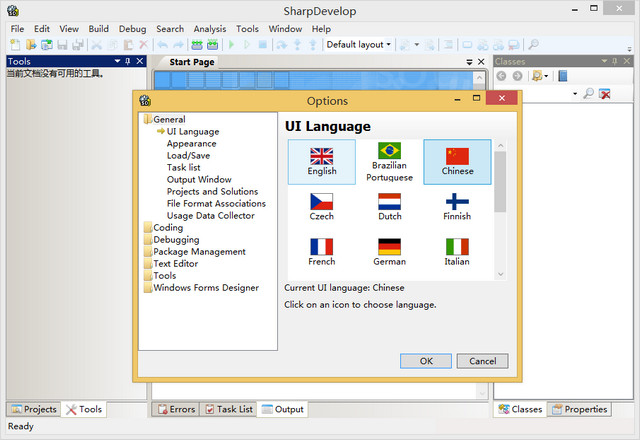Screen dimensions: 640x440
Task: Select the French language flag
Action: point(322,252)
